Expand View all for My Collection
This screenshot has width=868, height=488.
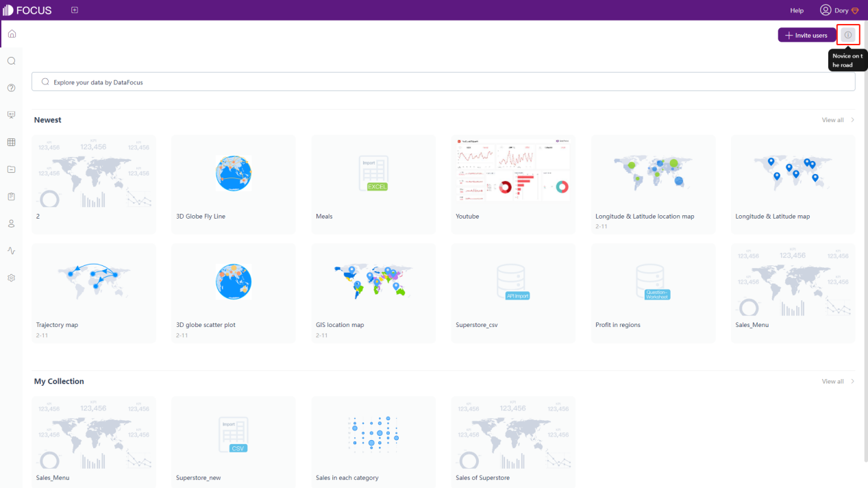pos(834,381)
